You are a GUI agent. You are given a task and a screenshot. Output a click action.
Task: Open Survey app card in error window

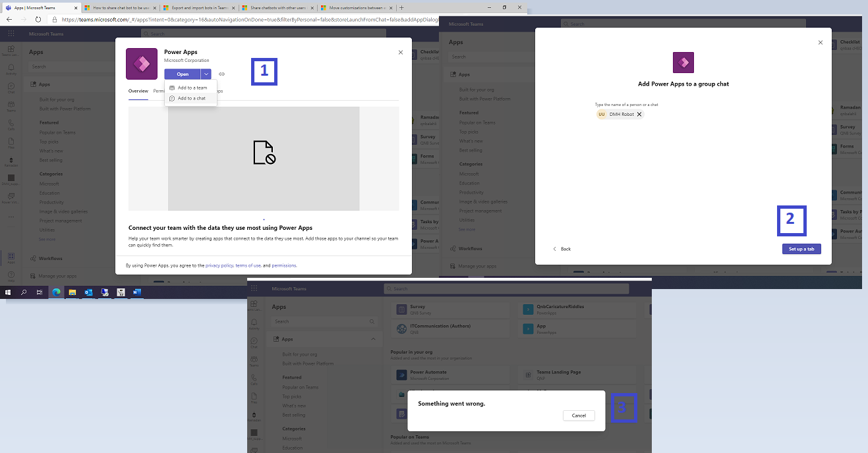451,309
